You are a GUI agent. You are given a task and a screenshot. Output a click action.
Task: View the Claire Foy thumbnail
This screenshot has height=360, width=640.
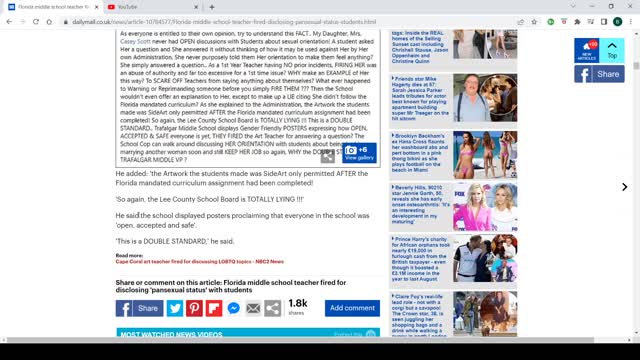coord(485,313)
